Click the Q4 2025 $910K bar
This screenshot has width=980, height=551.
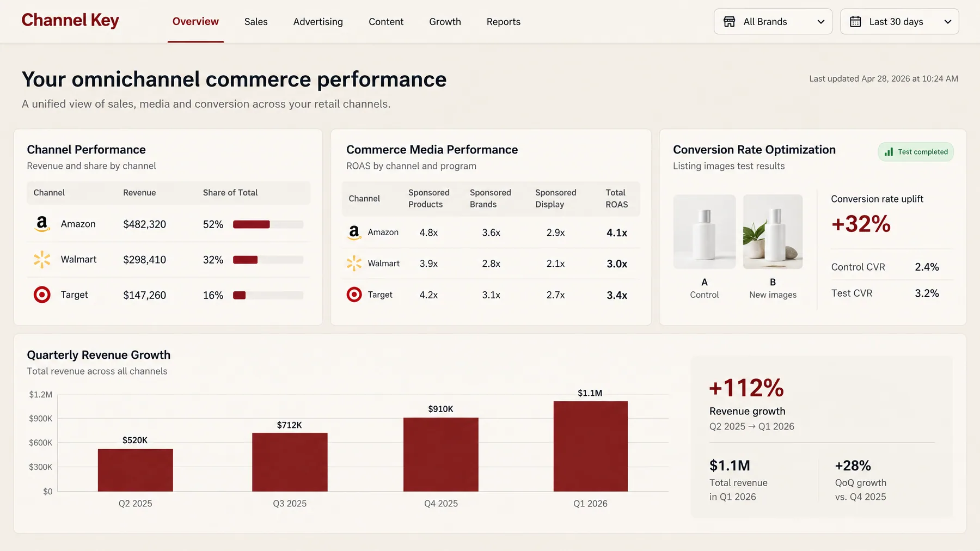click(x=441, y=455)
